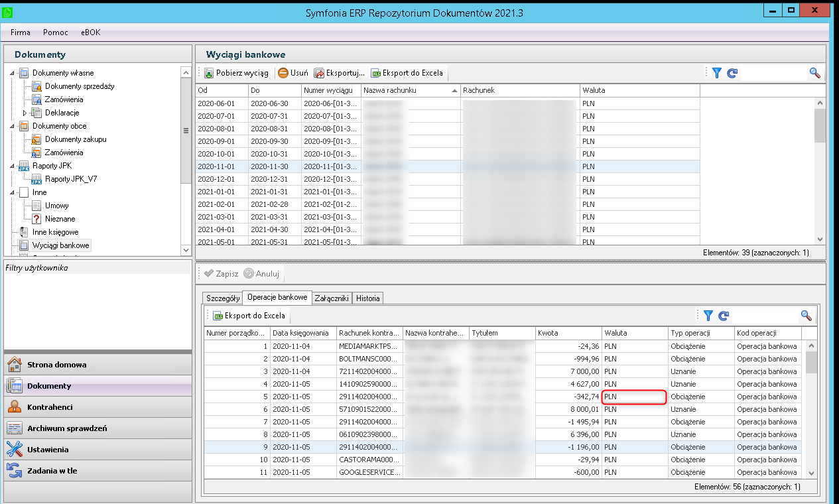Open Strona domowa navigation button
Screen dimensions: 839x504
click(x=56, y=365)
